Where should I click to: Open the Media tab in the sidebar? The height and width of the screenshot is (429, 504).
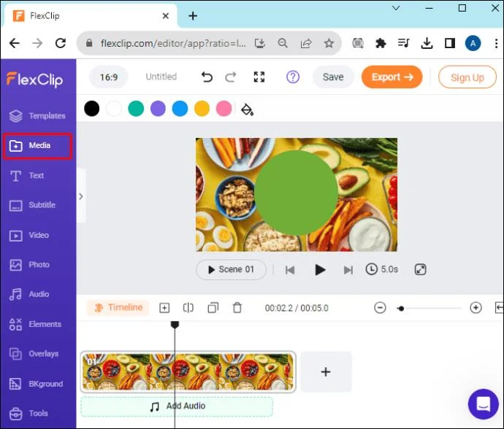37,145
